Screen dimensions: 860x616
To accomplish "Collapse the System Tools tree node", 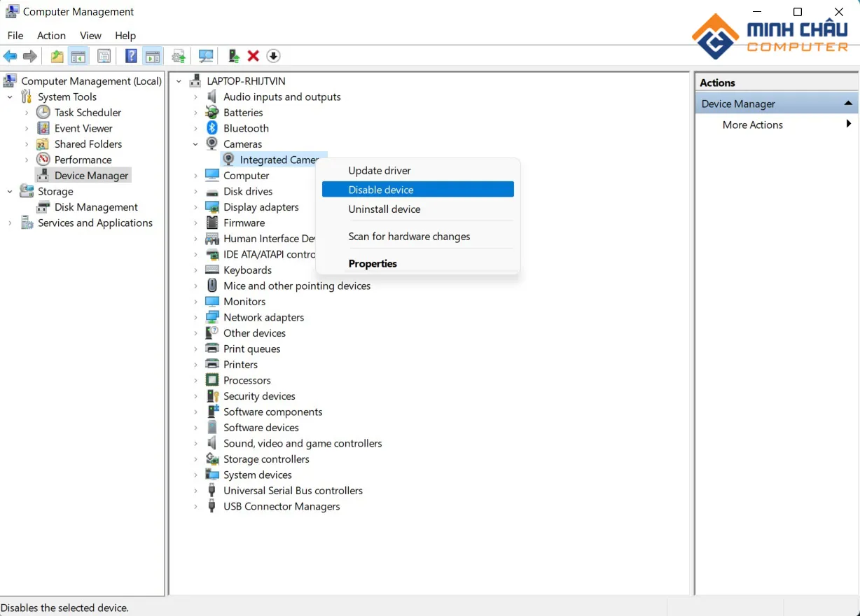I will 10,97.
